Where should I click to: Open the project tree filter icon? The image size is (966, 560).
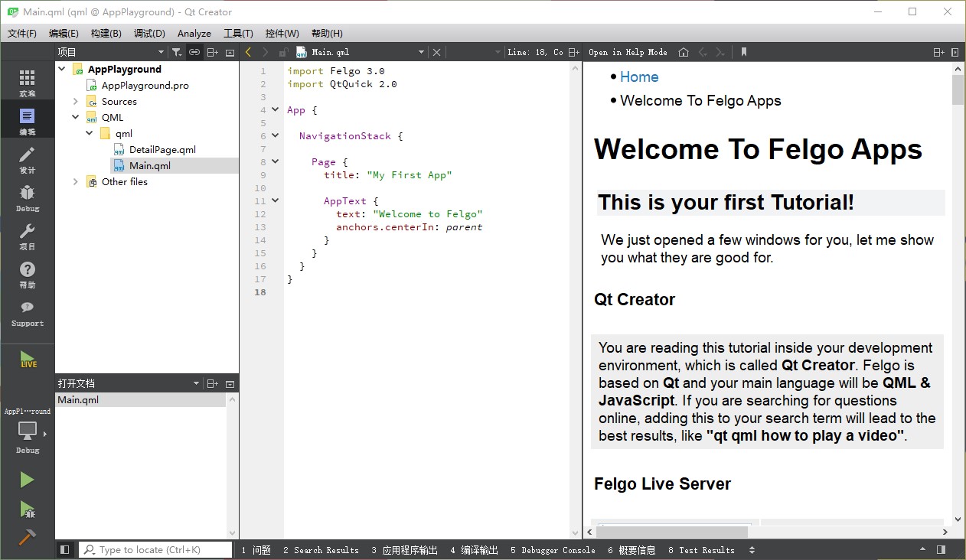(x=177, y=52)
